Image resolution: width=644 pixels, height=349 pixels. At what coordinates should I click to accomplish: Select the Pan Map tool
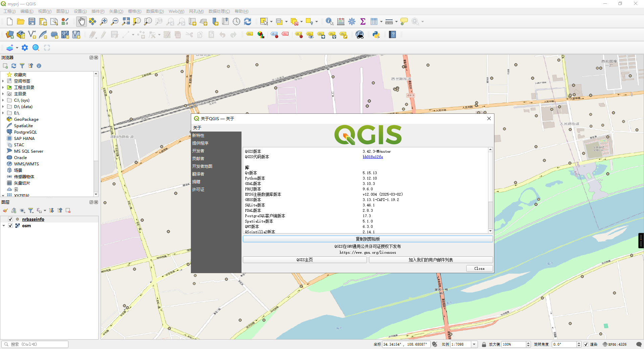81,21
